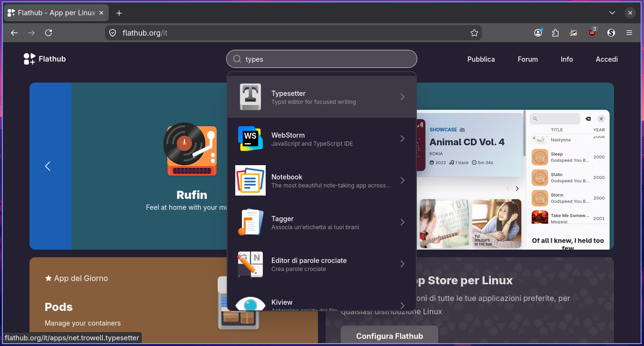Image resolution: width=644 pixels, height=346 pixels.
Task: Open the Firefox account profile icon
Action: [x=538, y=33]
